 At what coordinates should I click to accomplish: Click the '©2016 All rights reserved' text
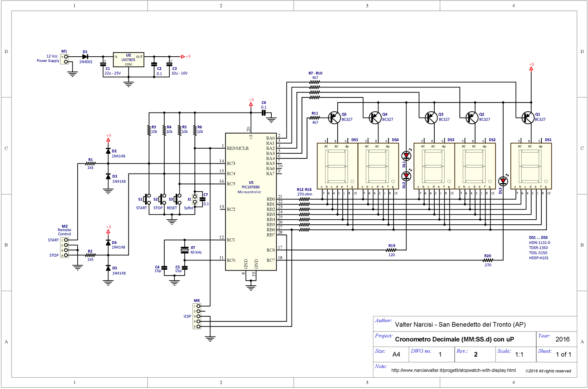[548, 371]
